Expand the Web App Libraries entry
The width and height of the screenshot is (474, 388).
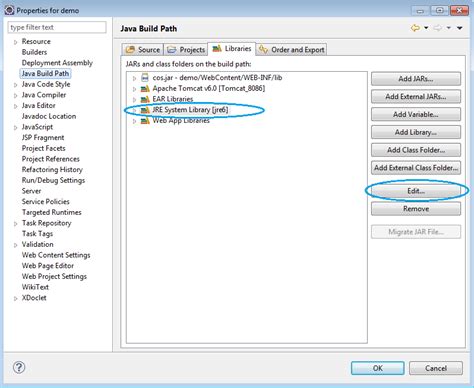click(x=134, y=121)
